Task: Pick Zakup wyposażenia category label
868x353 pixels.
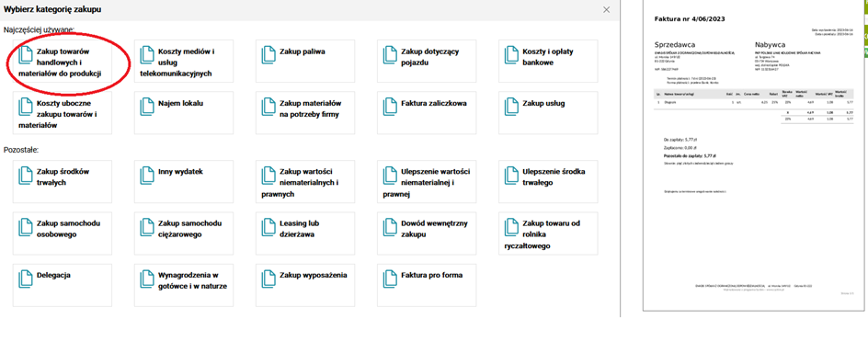Action: [x=313, y=275]
